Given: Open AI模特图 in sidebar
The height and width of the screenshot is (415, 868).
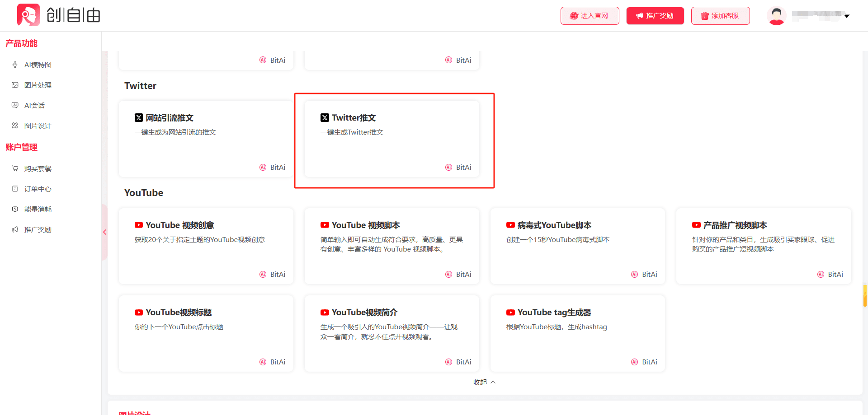Looking at the screenshot, I should click(38, 65).
